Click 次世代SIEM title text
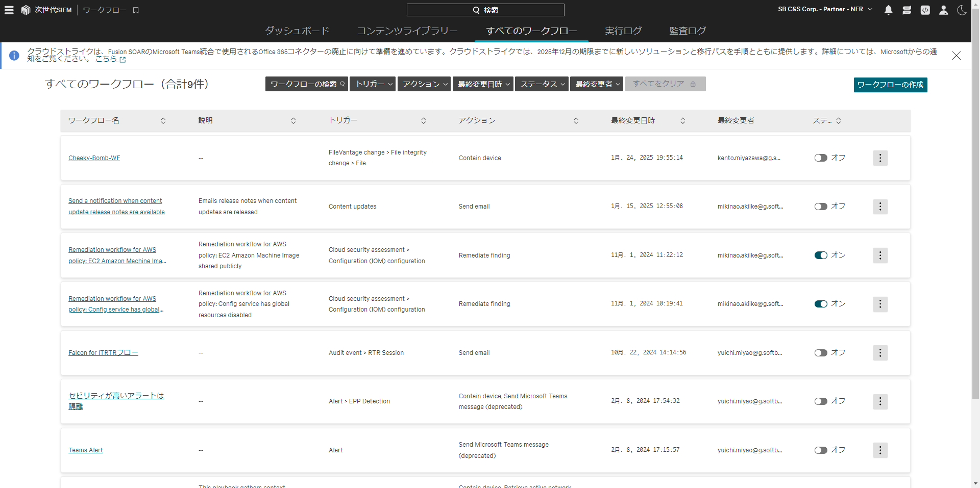This screenshot has width=980, height=488. (x=53, y=10)
